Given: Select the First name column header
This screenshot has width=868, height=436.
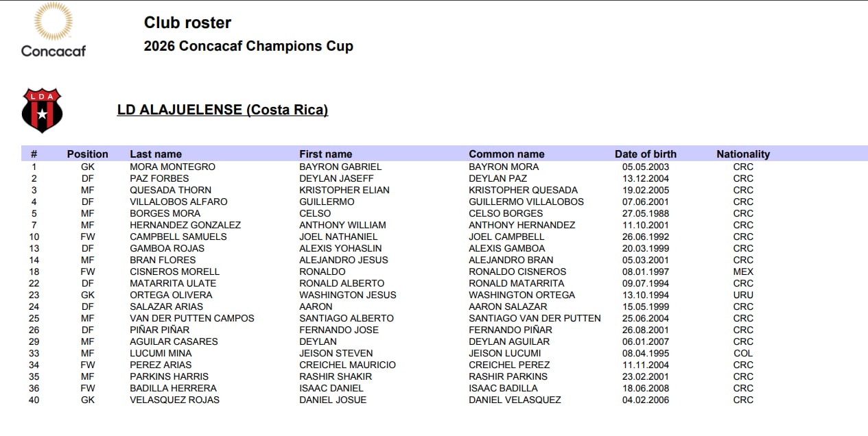Looking at the screenshot, I should coord(325,154).
